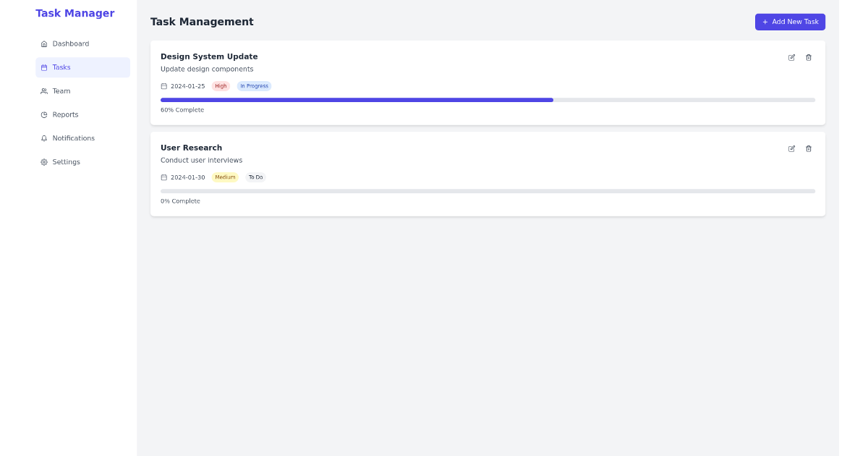
Task: Select the To Do badge on User Research
Action: (255, 177)
